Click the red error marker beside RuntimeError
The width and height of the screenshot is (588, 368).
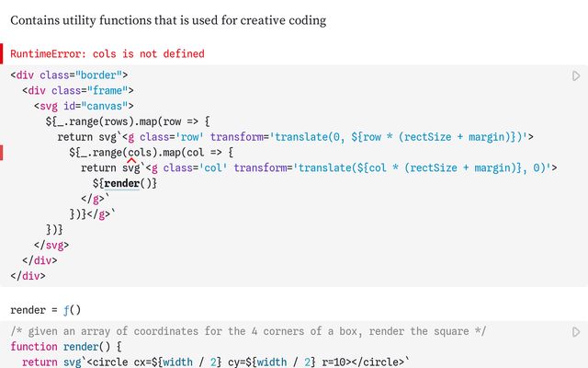point(3,54)
